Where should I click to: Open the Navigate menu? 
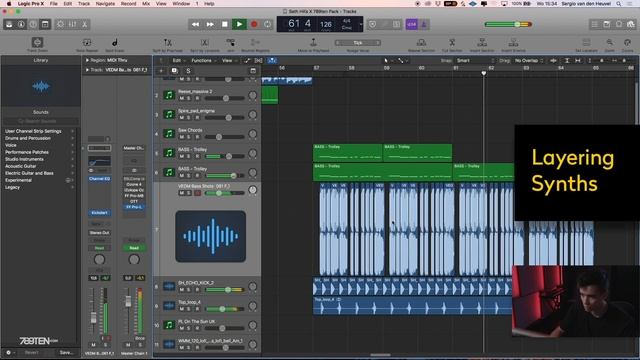(x=105, y=4)
